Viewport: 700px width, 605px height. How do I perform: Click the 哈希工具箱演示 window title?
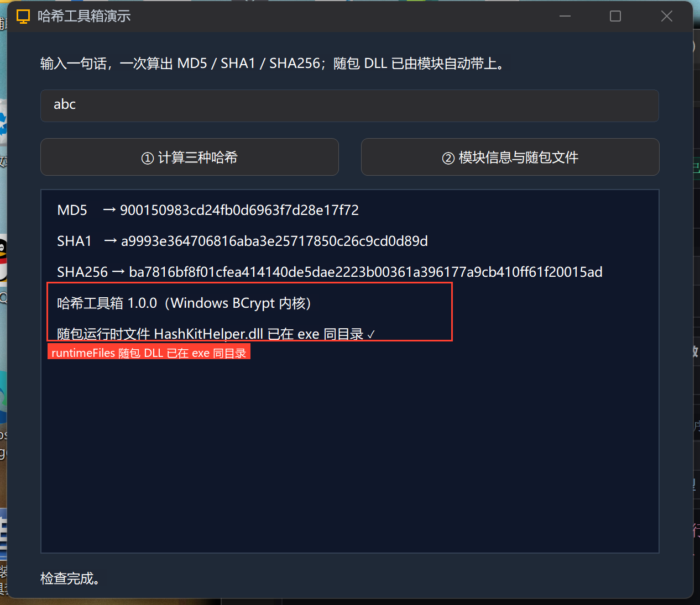click(84, 17)
